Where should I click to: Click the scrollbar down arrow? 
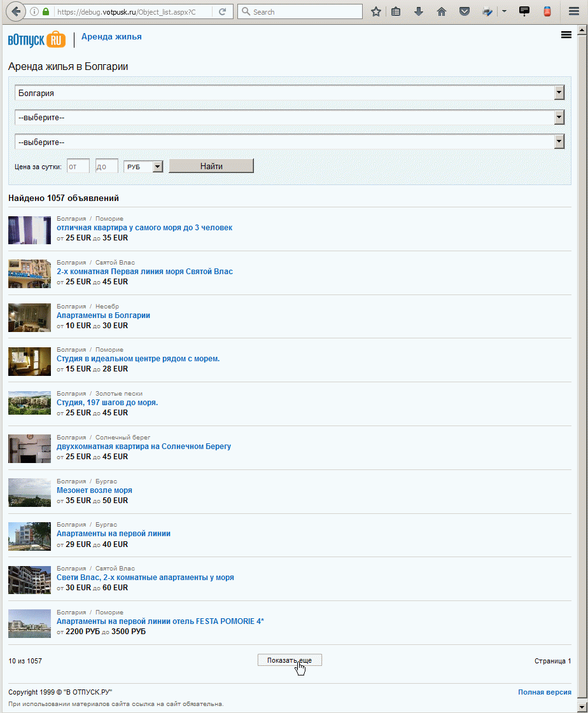(582, 707)
